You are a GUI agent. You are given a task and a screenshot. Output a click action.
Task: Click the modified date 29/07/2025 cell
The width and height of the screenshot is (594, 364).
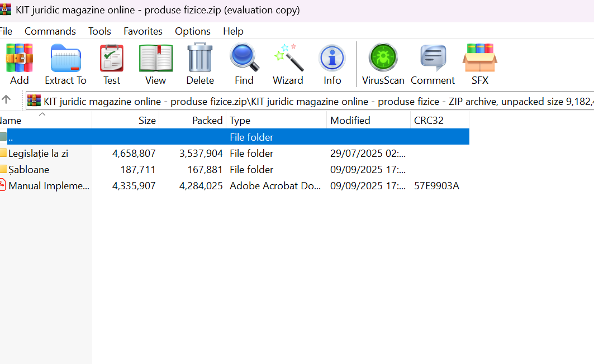[368, 153]
